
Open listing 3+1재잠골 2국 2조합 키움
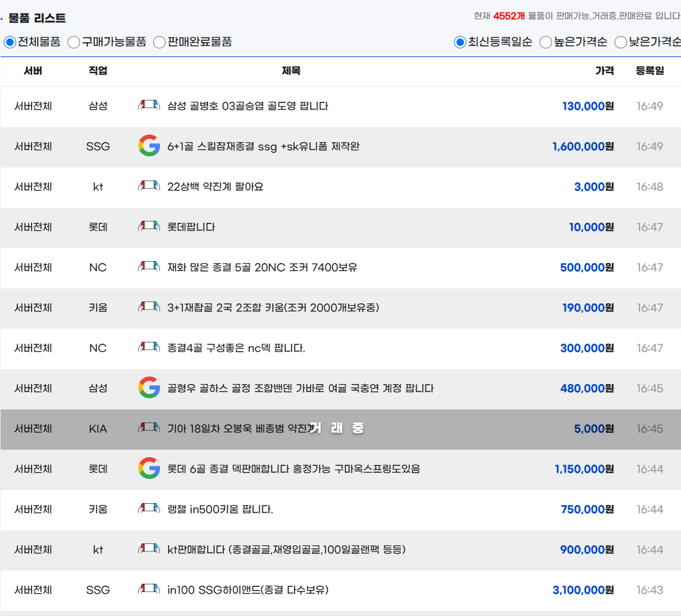point(273,308)
